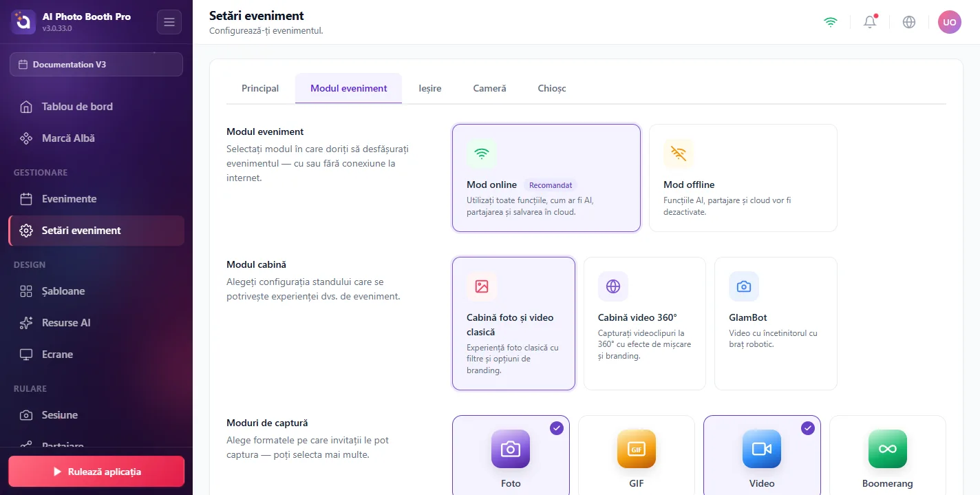Click the Ecrane monitor icon
980x495 pixels.
tap(26, 355)
